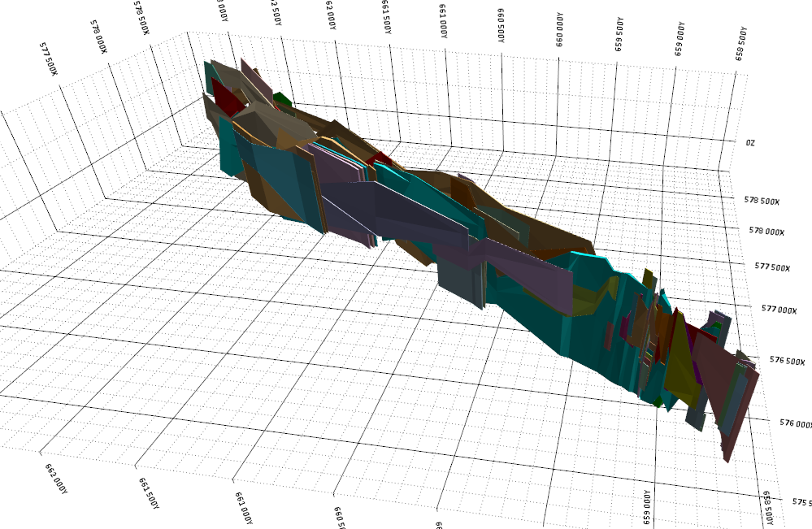Select the 577 000X axis label

(x=779, y=309)
